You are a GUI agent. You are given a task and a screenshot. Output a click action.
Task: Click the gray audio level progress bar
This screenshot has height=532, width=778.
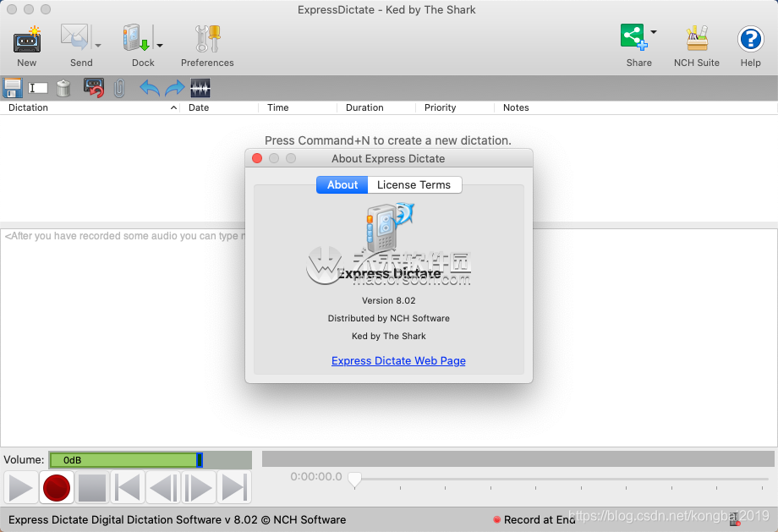518,459
